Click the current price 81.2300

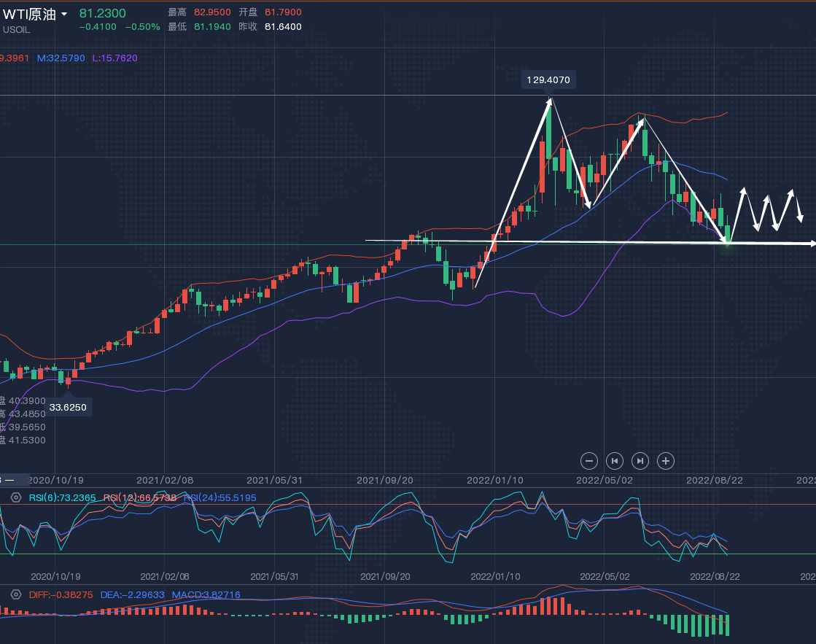[x=102, y=13]
